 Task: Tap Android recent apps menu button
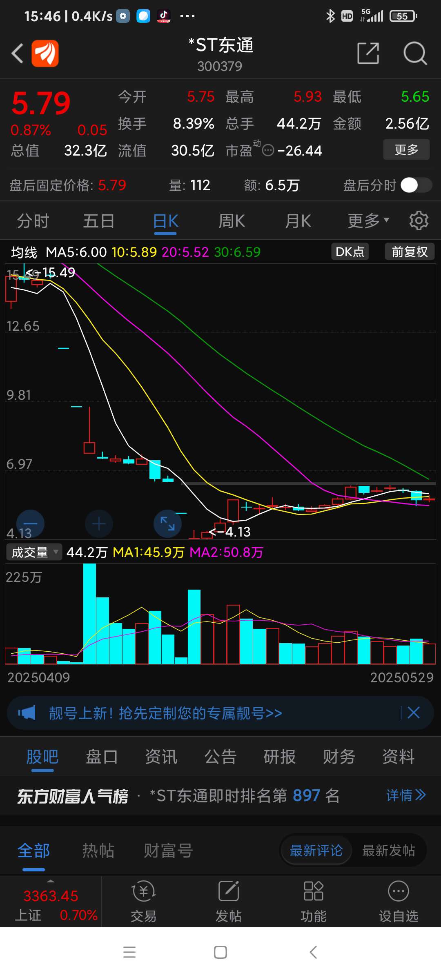[129, 952]
